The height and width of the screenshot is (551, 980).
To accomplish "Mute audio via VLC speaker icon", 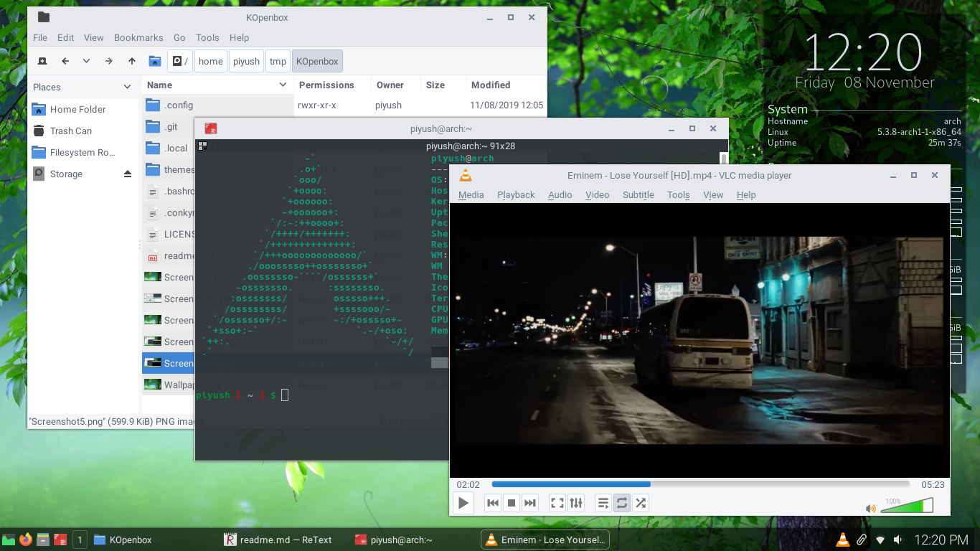I will tap(870, 508).
